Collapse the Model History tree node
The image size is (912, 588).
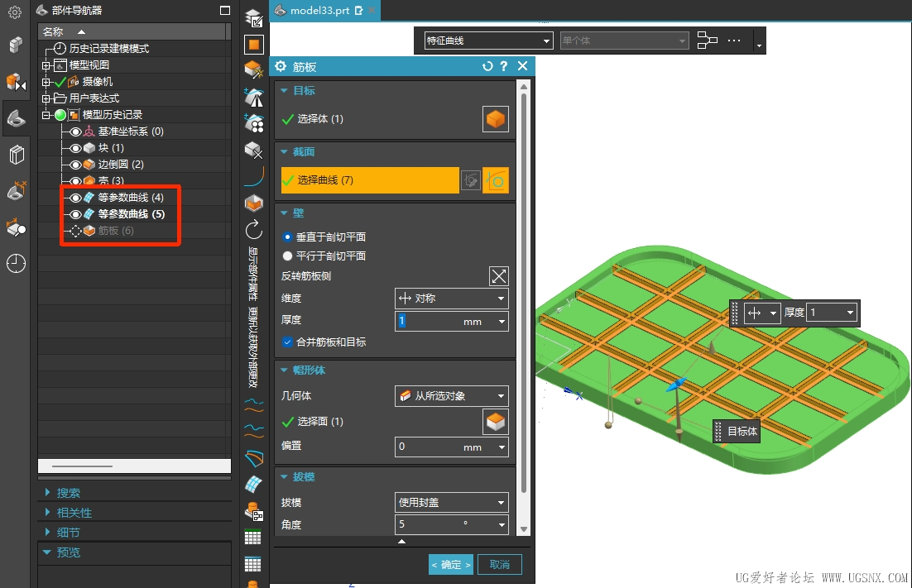point(46,115)
